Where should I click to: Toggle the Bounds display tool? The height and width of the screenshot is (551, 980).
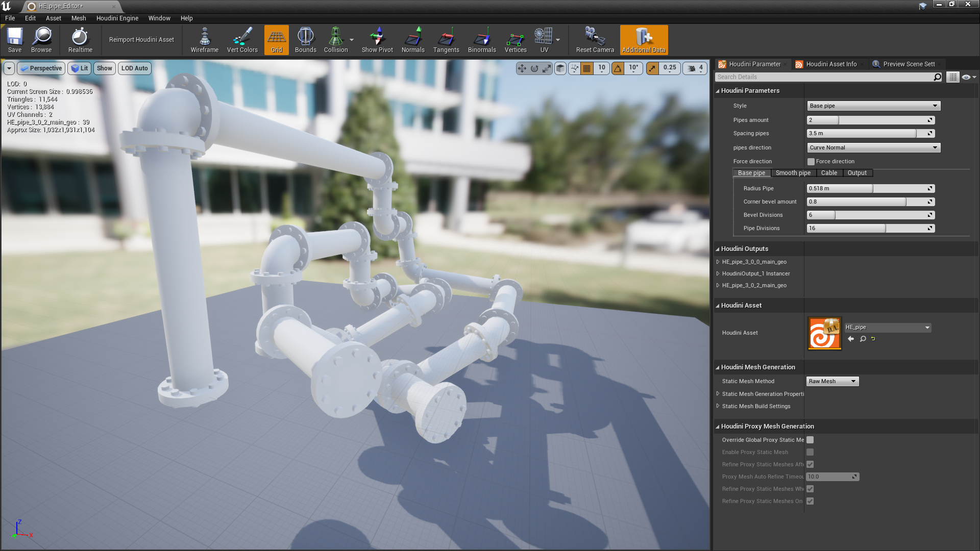point(305,40)
